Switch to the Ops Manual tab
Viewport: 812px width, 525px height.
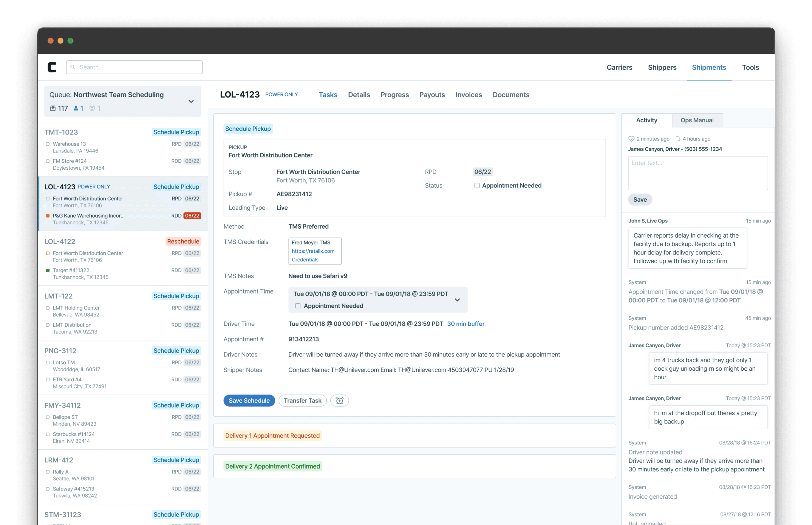[x=697, y=120]
